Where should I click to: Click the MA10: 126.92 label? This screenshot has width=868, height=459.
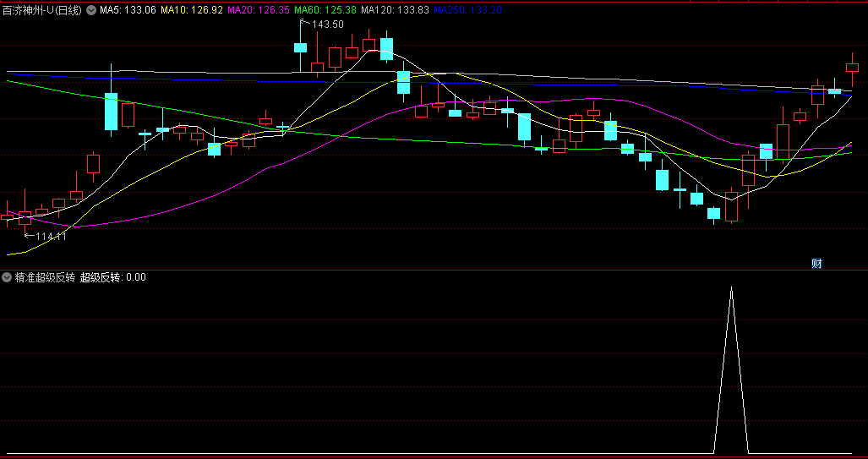(x=192, y=10)
